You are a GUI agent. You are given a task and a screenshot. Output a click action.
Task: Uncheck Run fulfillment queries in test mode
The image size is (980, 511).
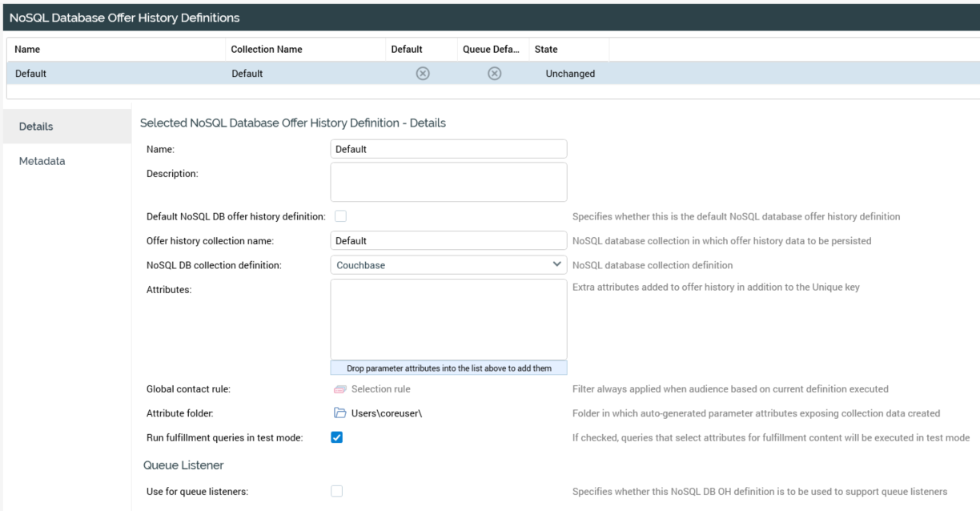(337, 437)
